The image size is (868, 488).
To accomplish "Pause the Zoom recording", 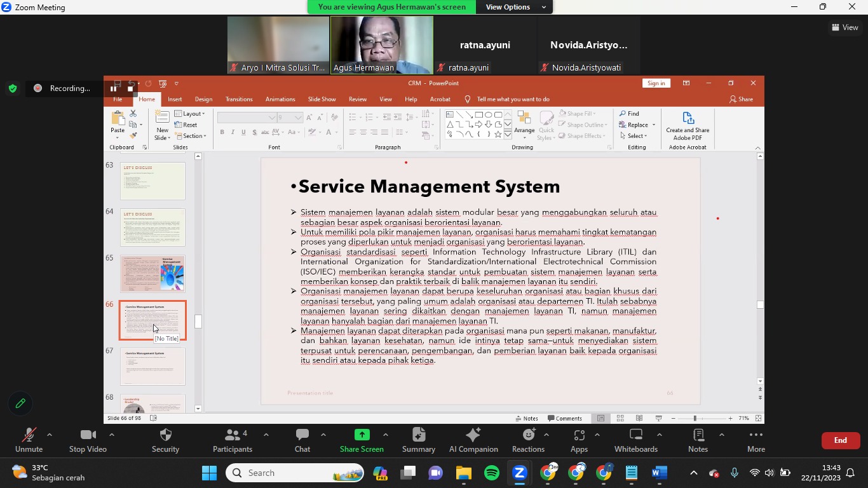I will (x=113, y=88).
